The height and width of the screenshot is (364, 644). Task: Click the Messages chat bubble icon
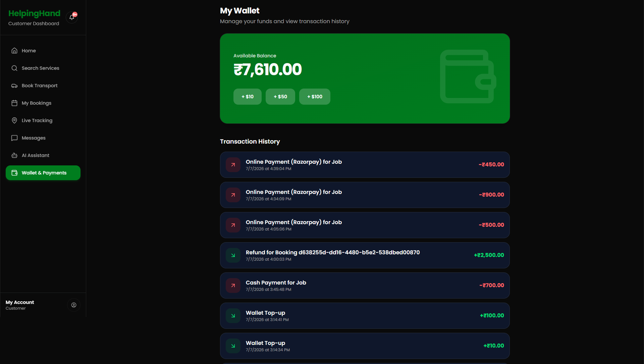(14, 138)
